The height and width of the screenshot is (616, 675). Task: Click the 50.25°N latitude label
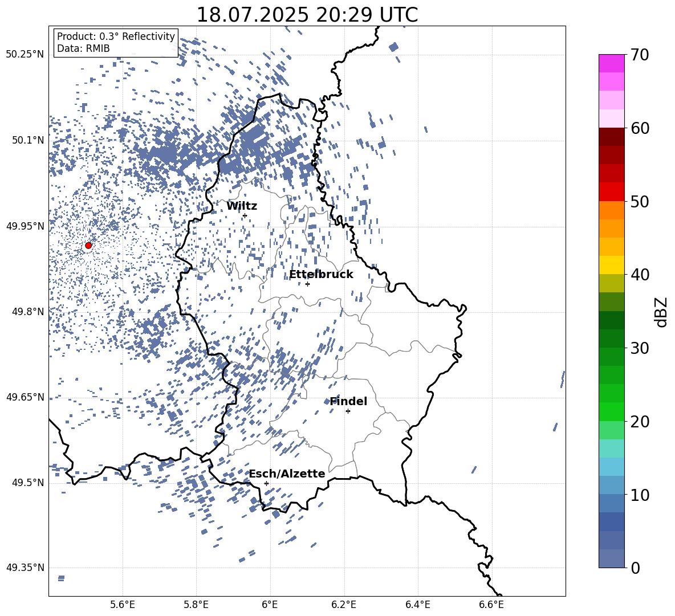coord(25,55)
